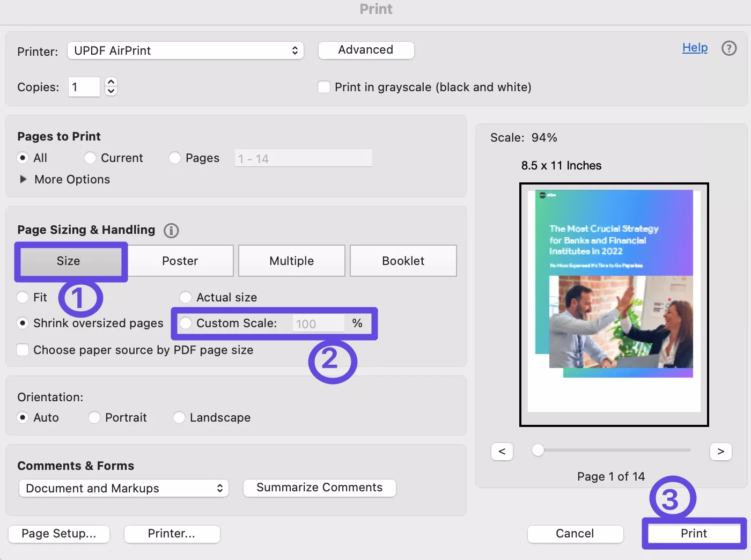
Task: Enable Custom Scale printing
Action: [x=185, y=323]
